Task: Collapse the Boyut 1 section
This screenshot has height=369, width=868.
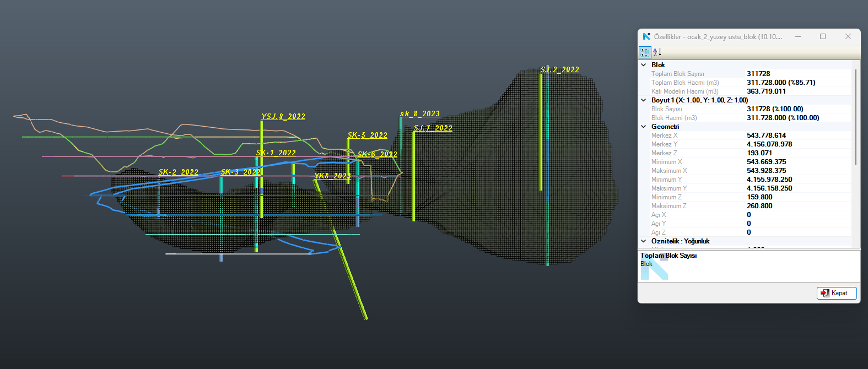Action: point(644,100)
